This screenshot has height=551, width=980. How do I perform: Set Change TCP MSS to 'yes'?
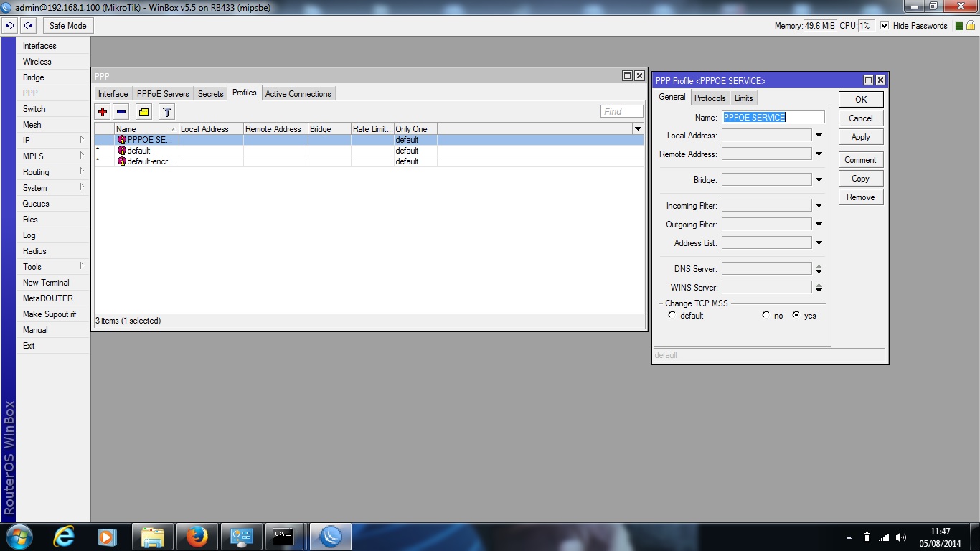(796, 315)
